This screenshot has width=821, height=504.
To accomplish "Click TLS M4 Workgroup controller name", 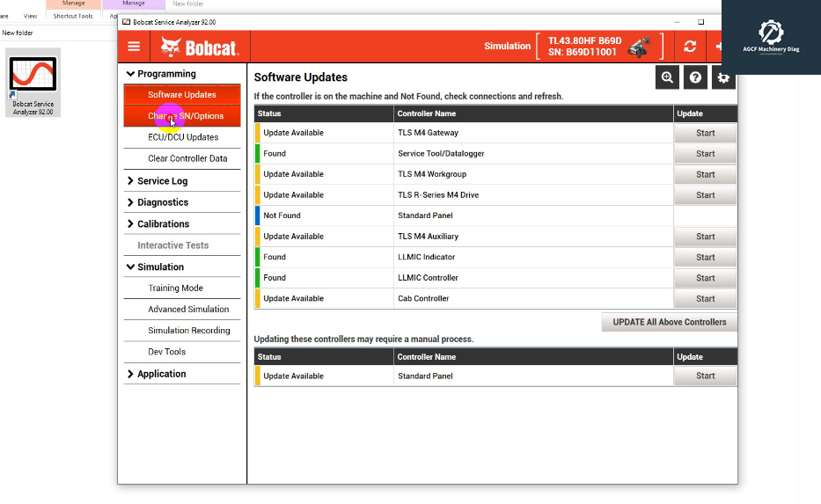I will coord(432,174).
